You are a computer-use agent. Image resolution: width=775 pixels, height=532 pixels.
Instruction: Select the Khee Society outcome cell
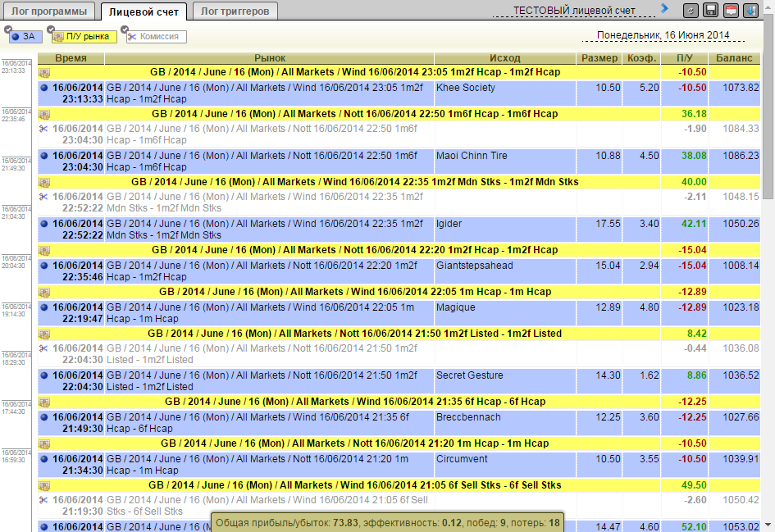pos(504,93)
